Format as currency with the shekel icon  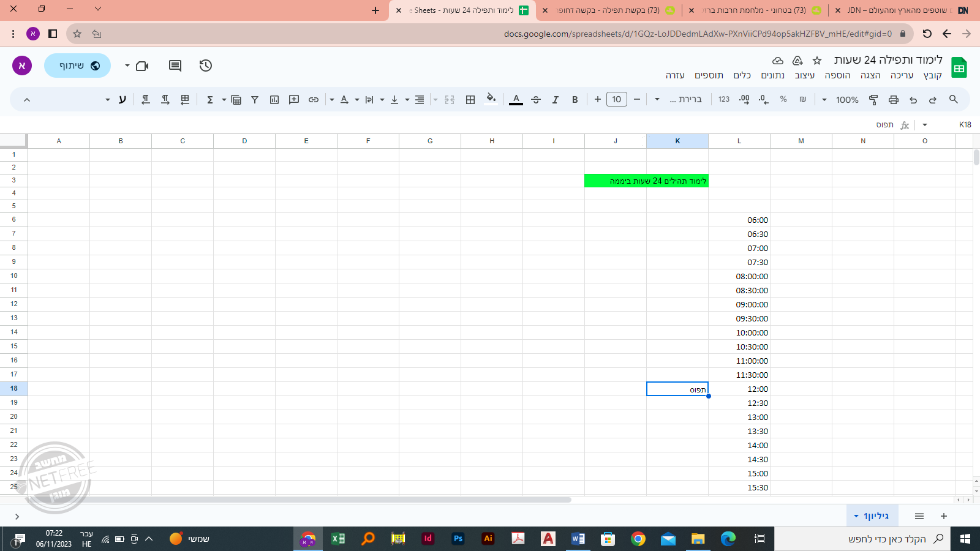coord(803,99)
